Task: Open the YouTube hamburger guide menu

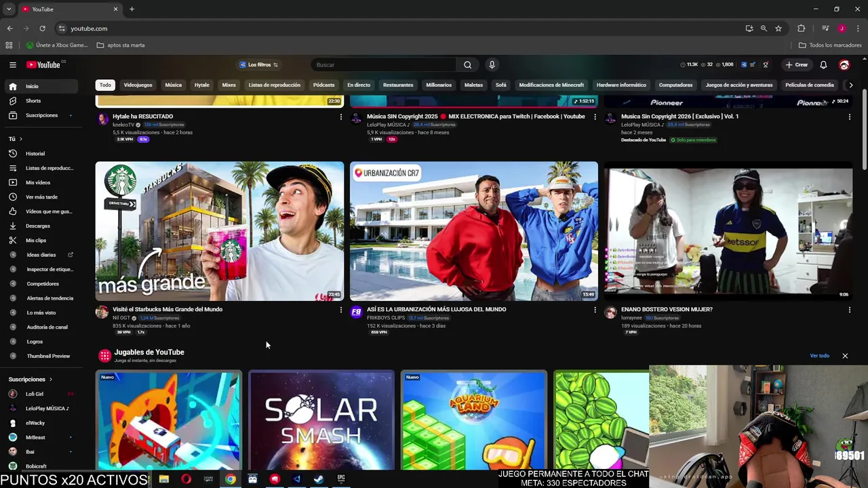Action: click(x=13, y=65)
